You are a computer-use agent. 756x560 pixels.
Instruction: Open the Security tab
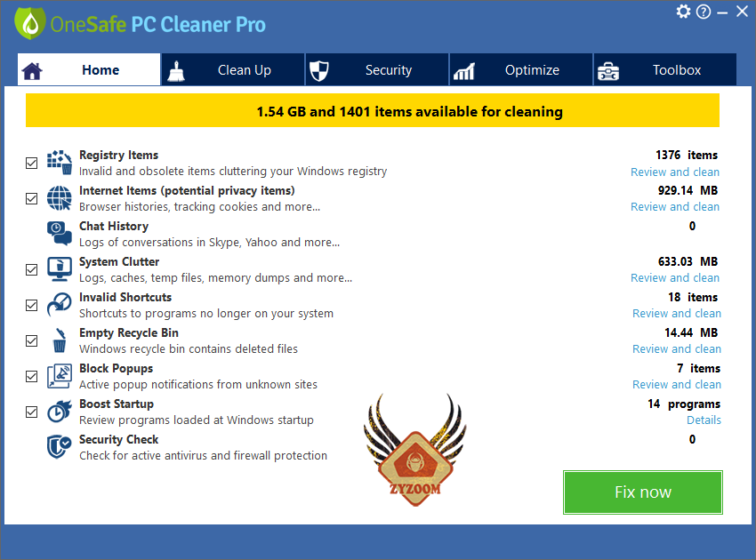(377, 70)
